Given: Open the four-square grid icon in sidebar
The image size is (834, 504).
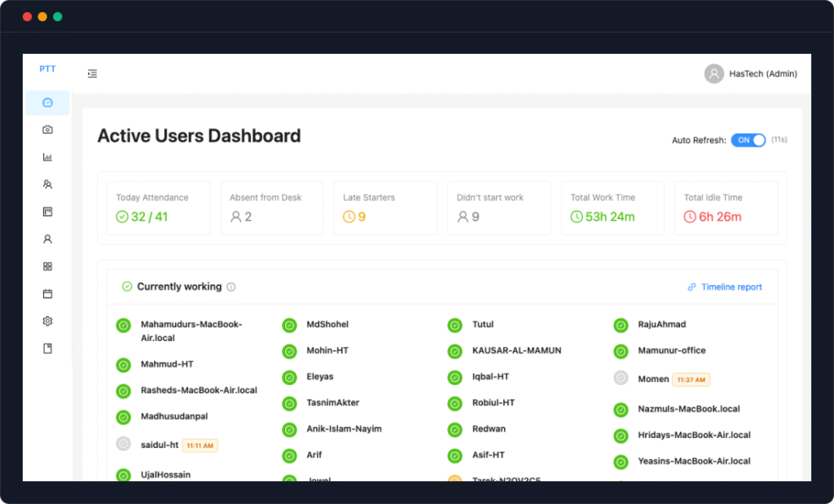Looking at the screenshot, I should (47, 266).
